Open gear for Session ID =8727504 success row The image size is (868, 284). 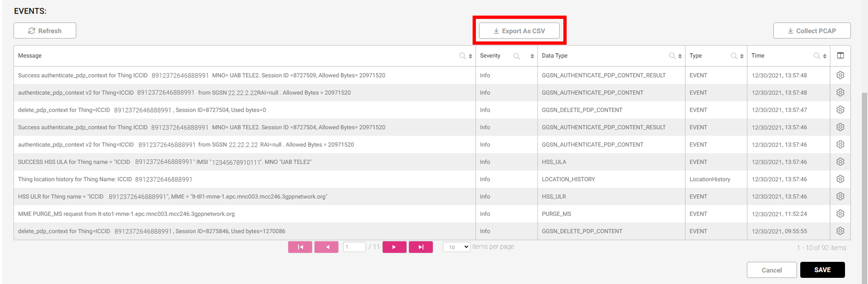click(x=840, y=127)
